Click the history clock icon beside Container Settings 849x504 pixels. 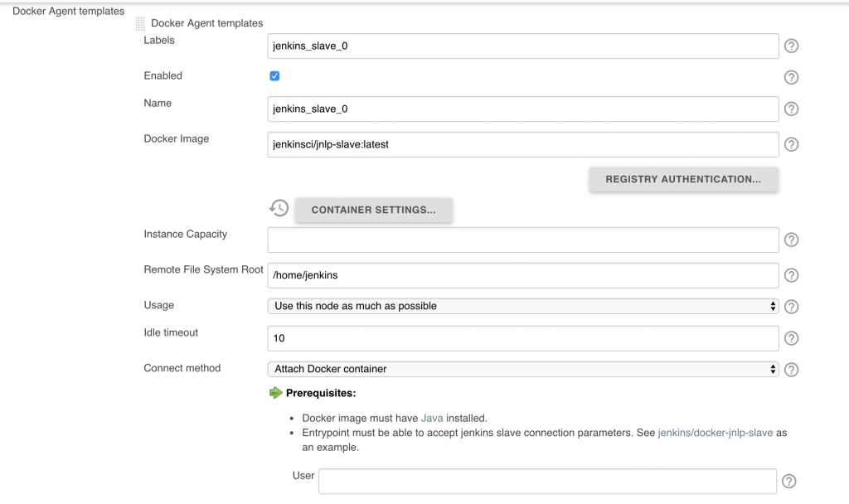tap(279, 208)
